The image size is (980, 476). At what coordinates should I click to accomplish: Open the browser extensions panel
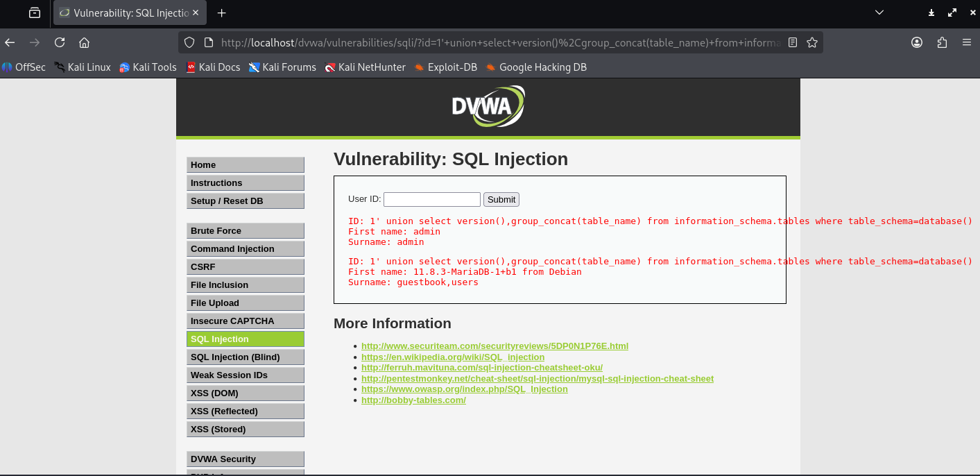[x=942, y=42]
